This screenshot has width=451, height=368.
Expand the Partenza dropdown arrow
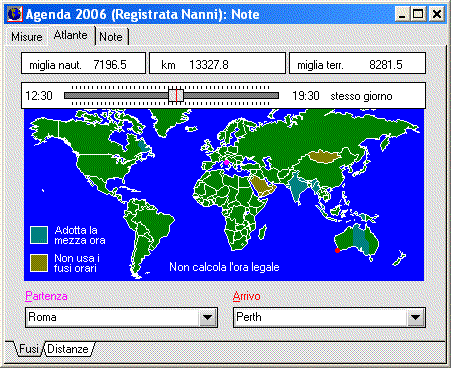[x=207, y=317]
